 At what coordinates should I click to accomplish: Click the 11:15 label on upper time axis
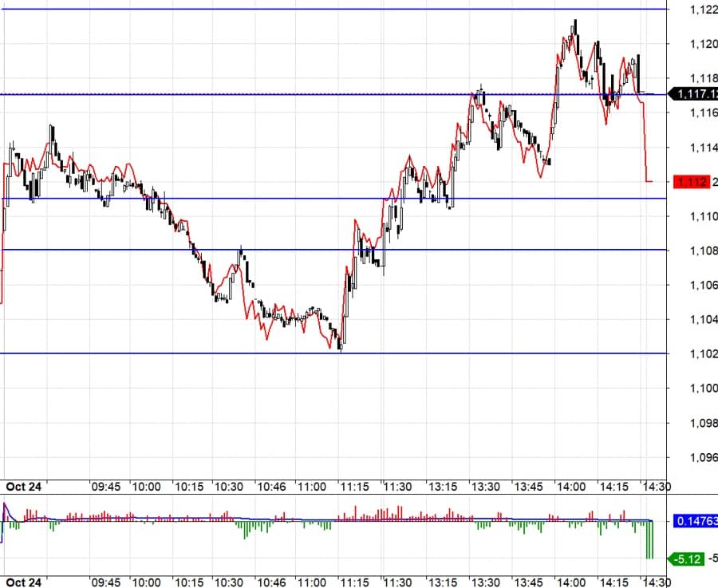point(354,487)
